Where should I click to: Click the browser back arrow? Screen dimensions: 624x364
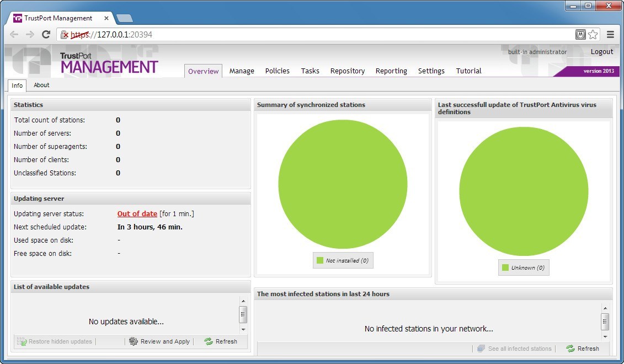14,34
